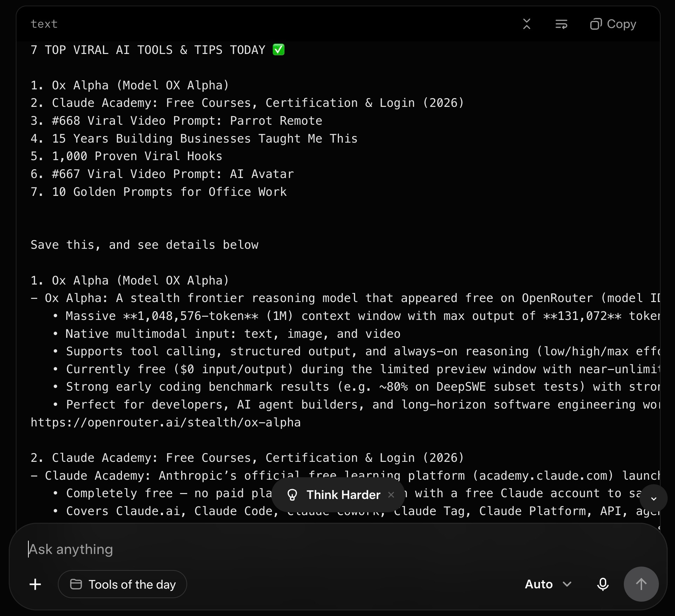Viewport: 675px width, 616px height.
Task: Send the message with the up-arrow button
Action: click(x=641, y=584)
